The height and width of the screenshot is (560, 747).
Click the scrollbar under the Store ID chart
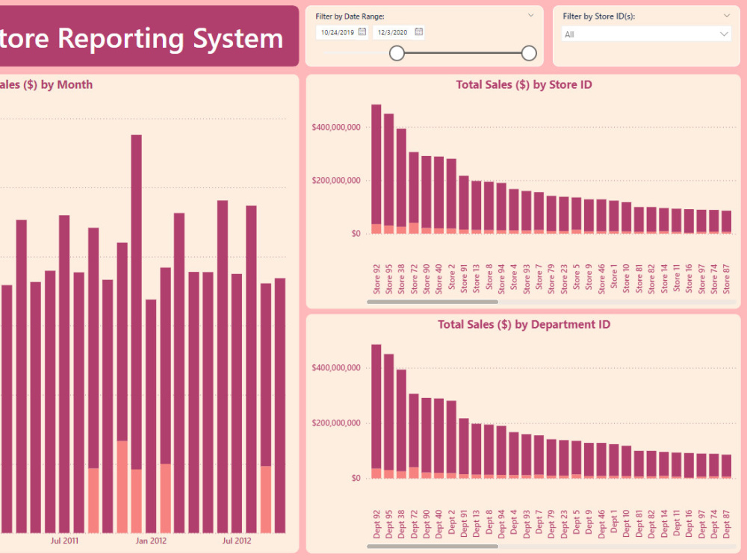(x=433, y=302)
